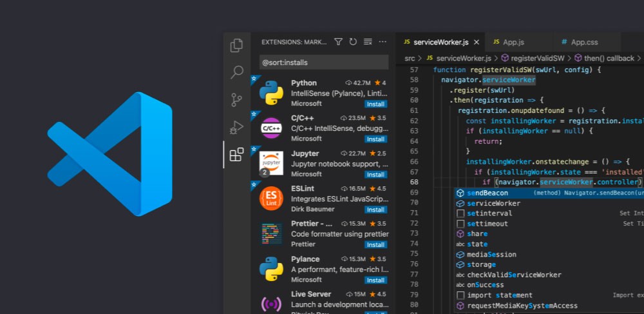This screenshot has height=314, width=644.
Task: Click the Python extension 42.7M install count
Action: (x=357, y=83)
